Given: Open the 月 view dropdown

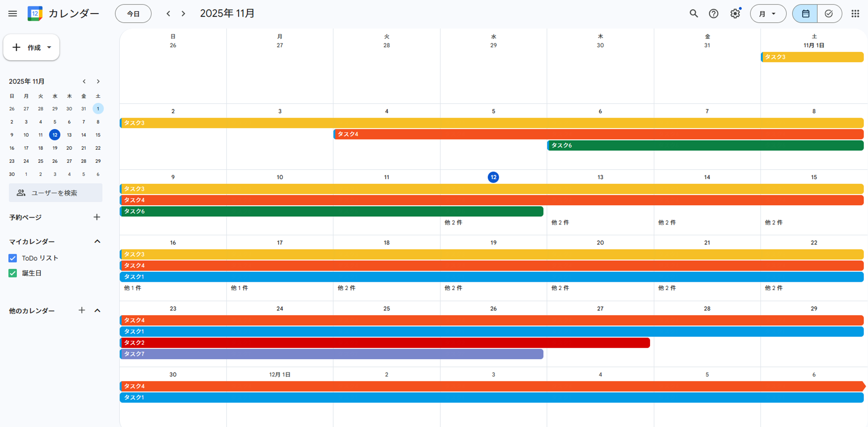Looking at the screenshot, I should (768, 14).
